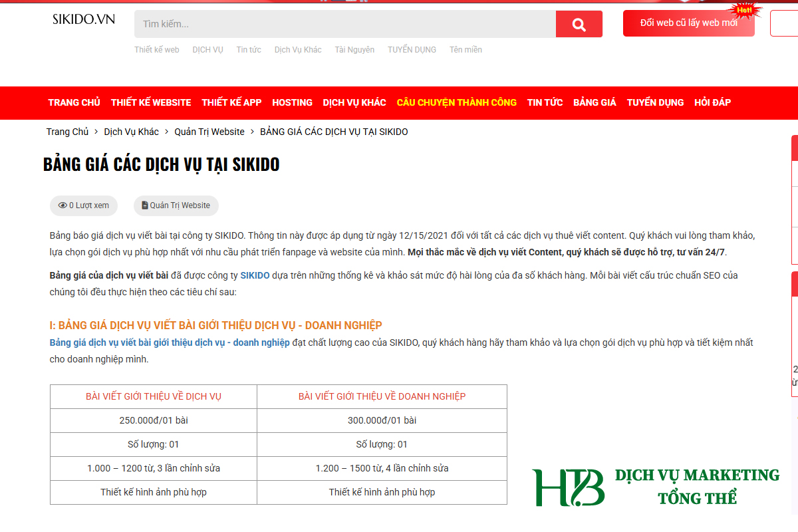Click Dịch Vụ Khác in the breadcrumb
The height and width of the screenshot is (532, 798).
coord(131,132)
